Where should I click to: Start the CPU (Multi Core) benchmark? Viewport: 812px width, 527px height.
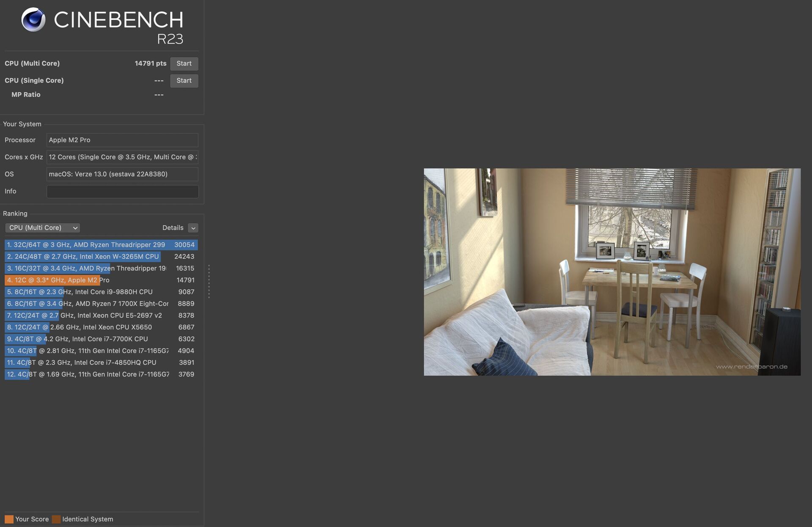point(184,63)
